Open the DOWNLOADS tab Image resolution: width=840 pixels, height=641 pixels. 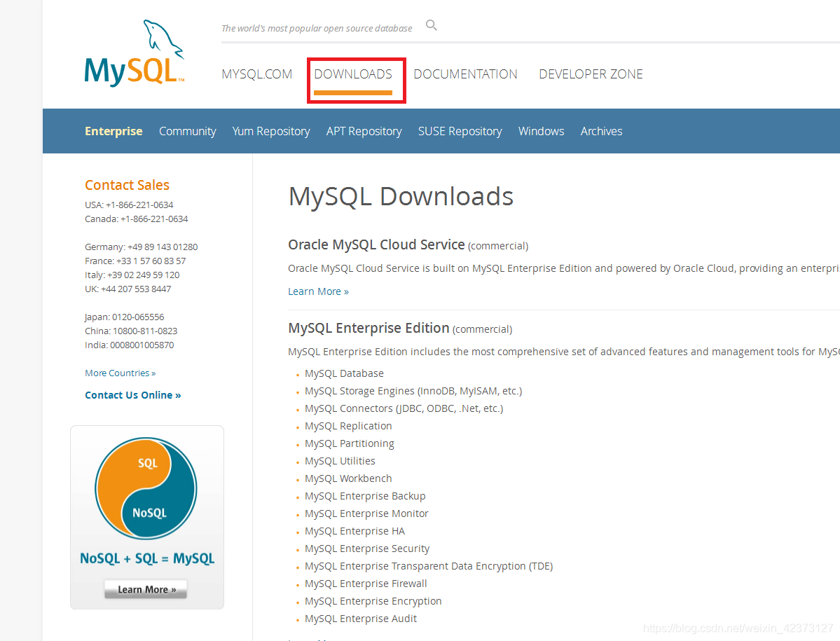pyautogui.click(x=353, y=74)
